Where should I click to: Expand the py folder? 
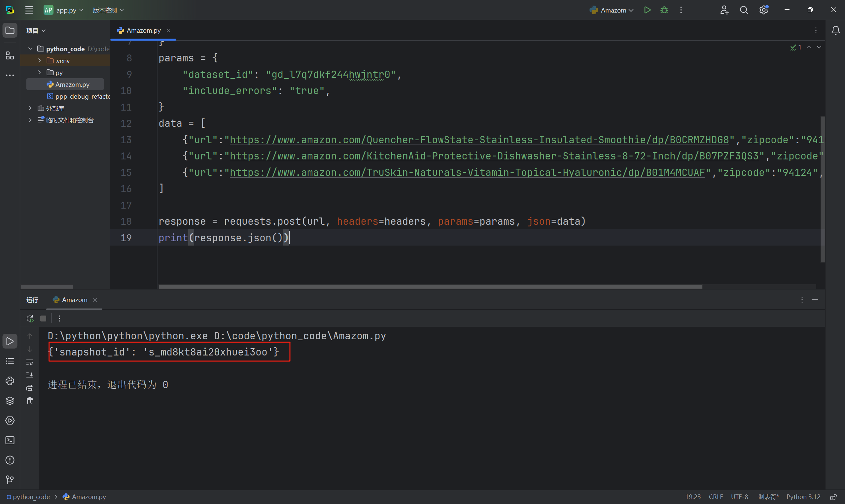[x=40, y=72]
